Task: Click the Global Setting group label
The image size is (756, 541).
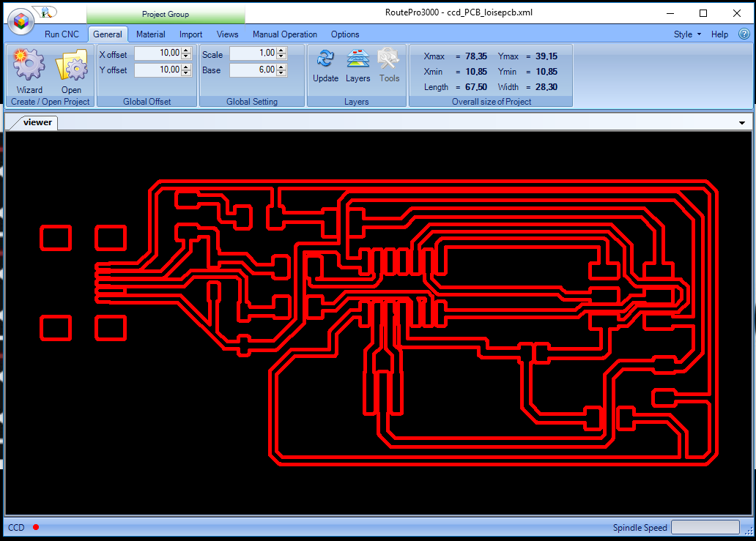Action: (x=252, y=102)
